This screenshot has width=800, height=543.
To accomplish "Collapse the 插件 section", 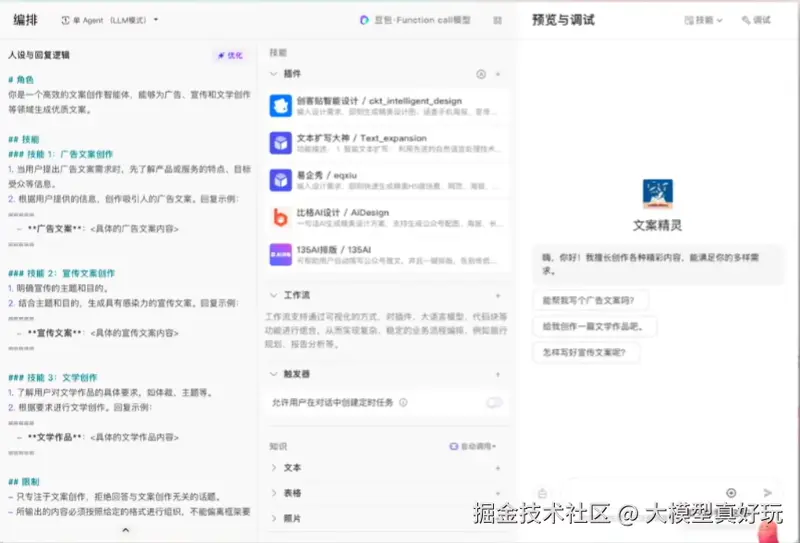I will point(273,74).
